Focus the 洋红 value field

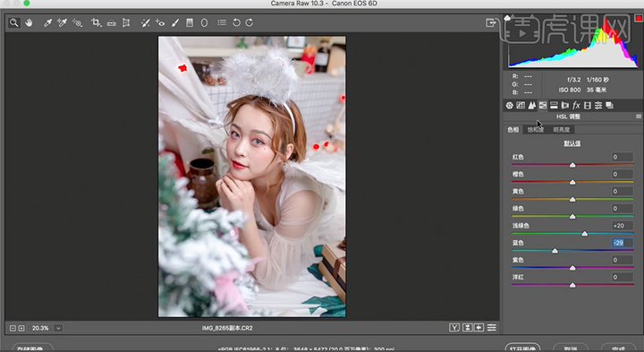(x=622, y=277)
